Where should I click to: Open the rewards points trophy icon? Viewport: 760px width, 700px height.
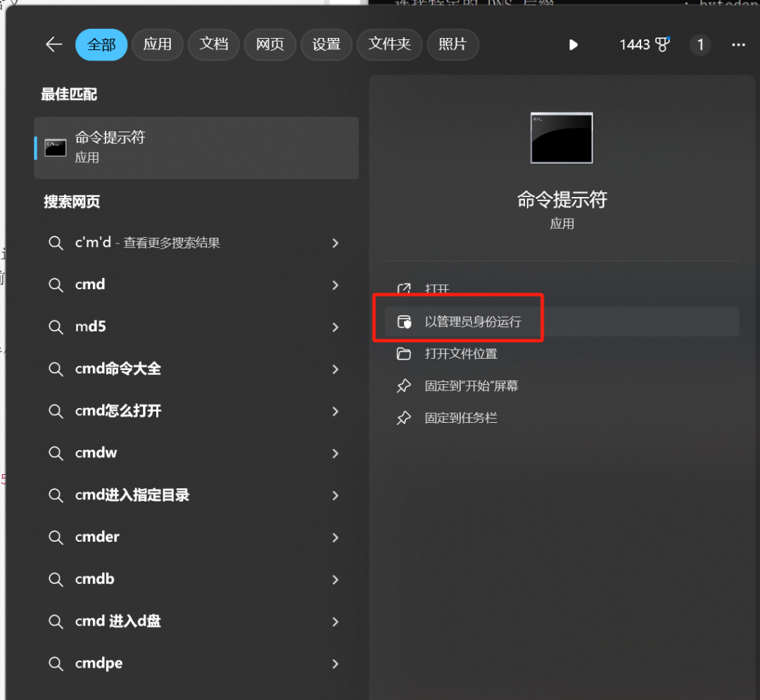click(x=662, y=44)
